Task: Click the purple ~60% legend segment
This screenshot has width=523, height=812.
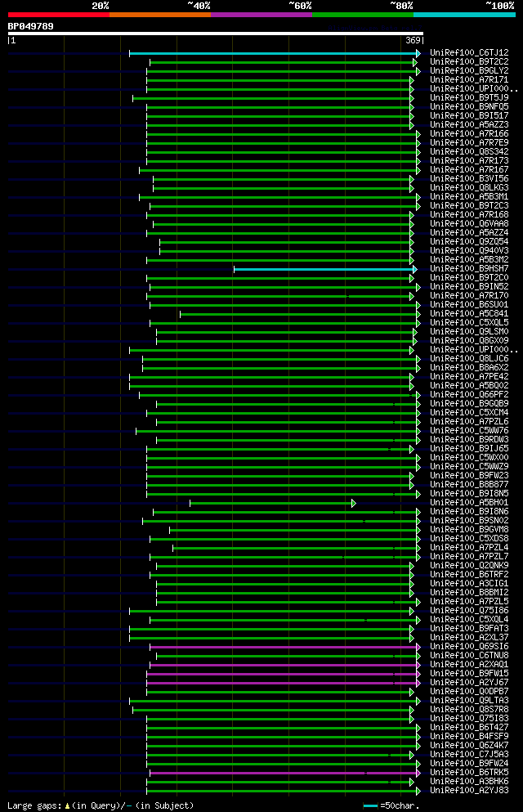Action: tap(261, 15)
